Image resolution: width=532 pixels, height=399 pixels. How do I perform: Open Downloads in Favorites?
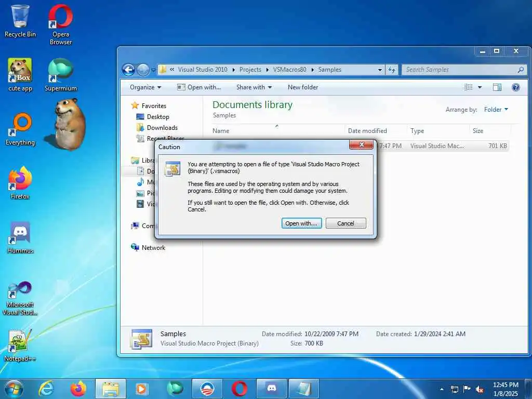click(162, 128)
